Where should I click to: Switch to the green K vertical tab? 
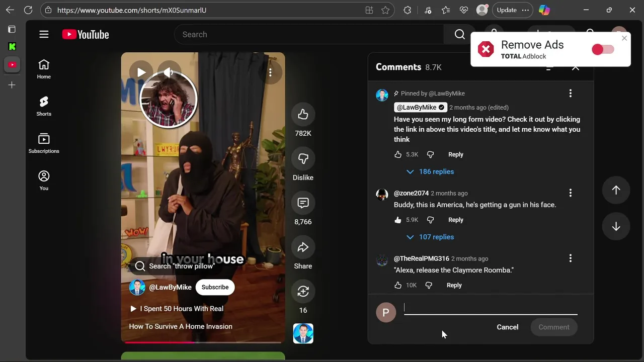coord(12,46)
